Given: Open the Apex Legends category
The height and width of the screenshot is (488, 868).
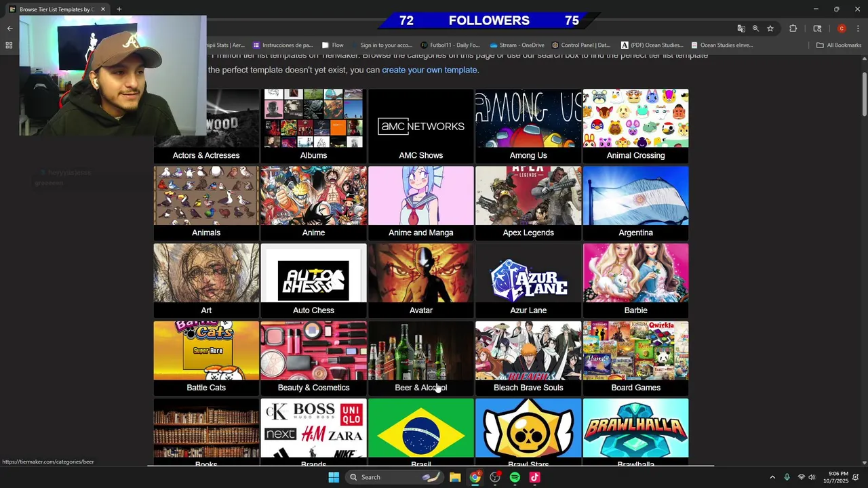Looking at the screenshot, I should point(528,203).
